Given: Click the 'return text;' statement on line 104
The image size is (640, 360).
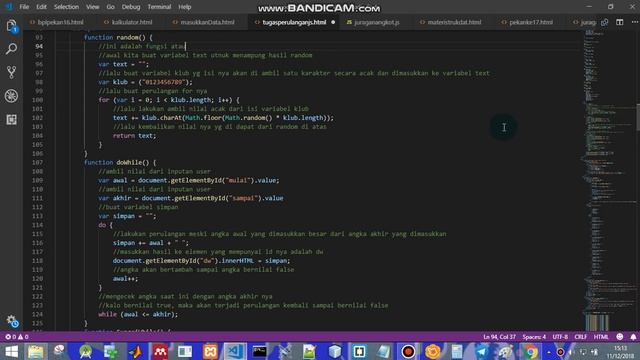Looking at the screenshot, I should click(x=134, y=136).
